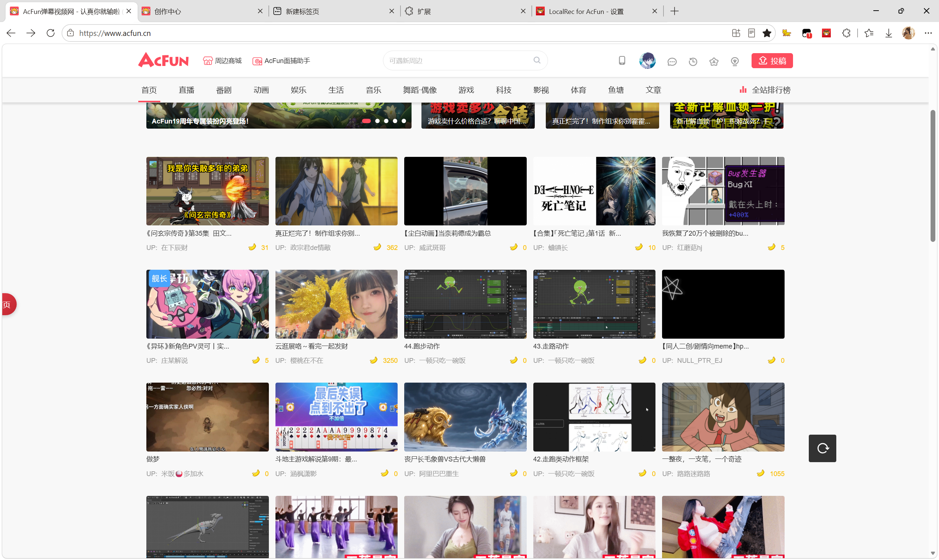939x560 pixels.
Task: Open viewing history clock icon
Action: coord(693,62)
